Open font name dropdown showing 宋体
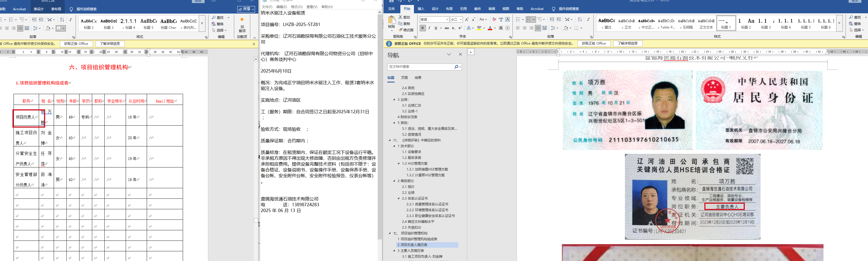Screen dimensions: 868x261 tap(447, 20)
